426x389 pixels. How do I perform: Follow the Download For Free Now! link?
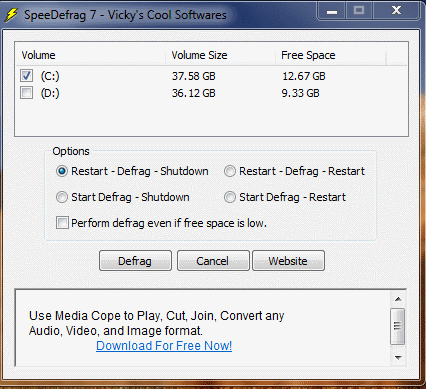(x=164, y=346)
